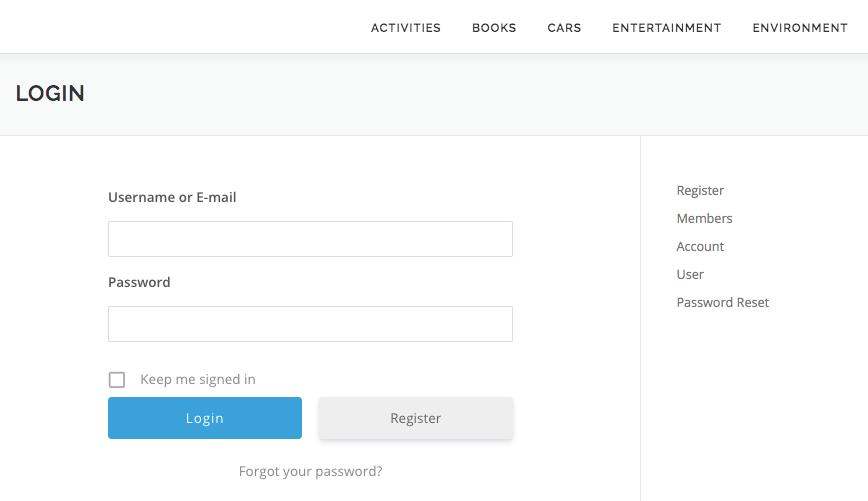
Task: Go to Members in the sidebar
Action: [704, 219]
